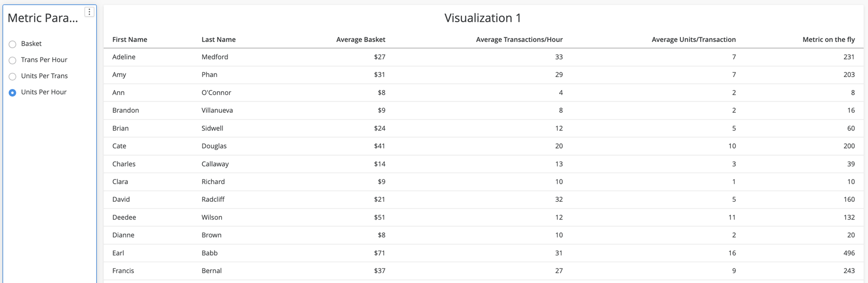Screen dimensions: 868x283
Task: Click the Deedee first name cell
Action: [x=124, y=217]
